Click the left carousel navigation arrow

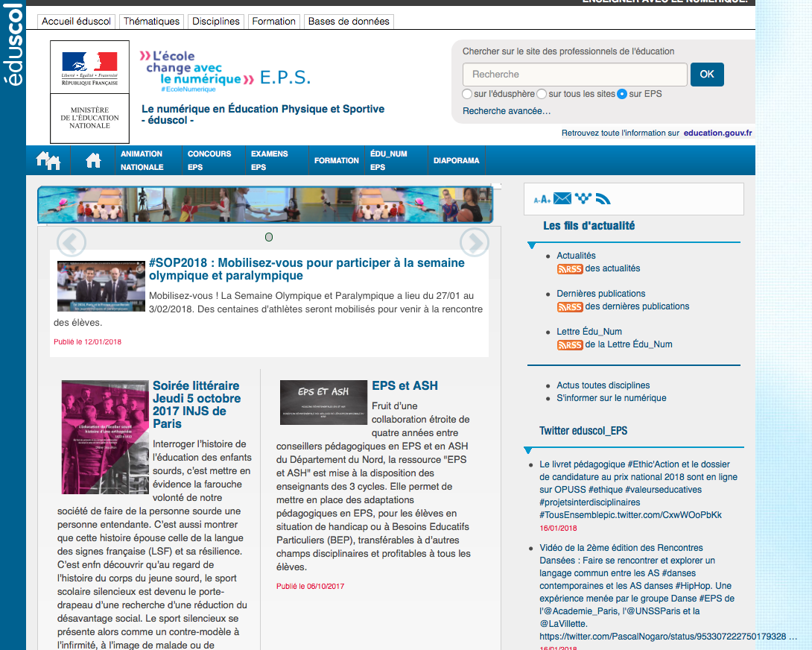[x=72, y=242]
